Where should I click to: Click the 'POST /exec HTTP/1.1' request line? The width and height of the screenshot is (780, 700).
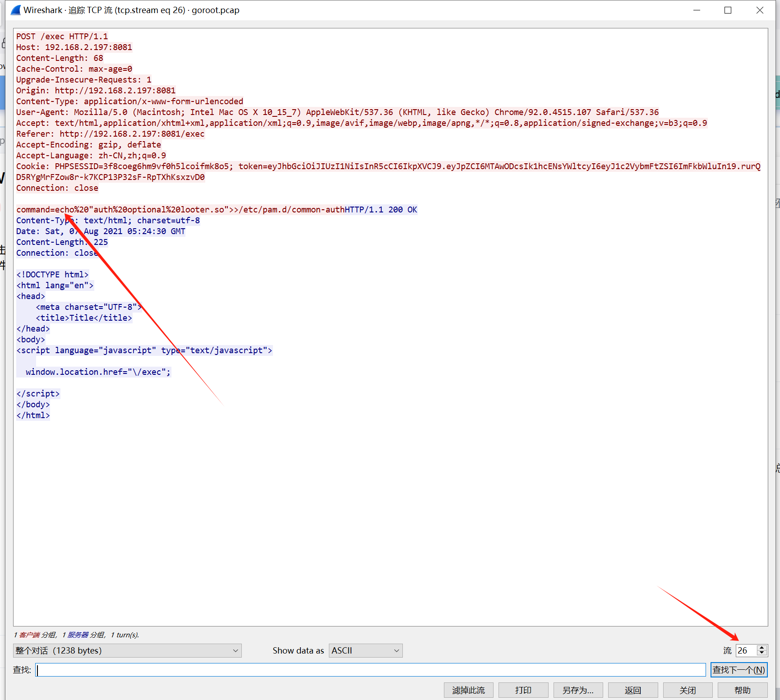pyautogui.click(x=62, y=37)
